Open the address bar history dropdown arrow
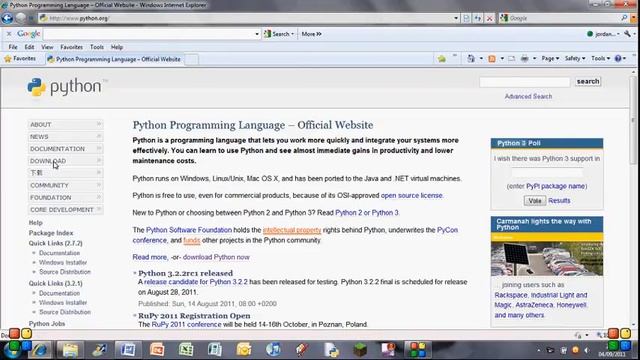 pos(456,18)
